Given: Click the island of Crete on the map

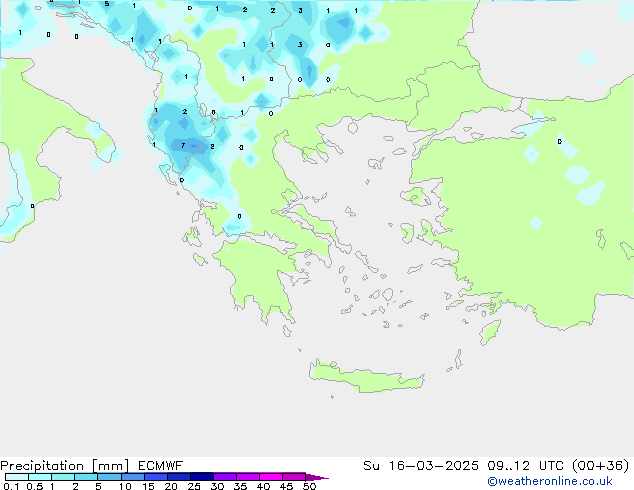Looking at the screenshot, I should pyautogui.click(x=366, y=377).
